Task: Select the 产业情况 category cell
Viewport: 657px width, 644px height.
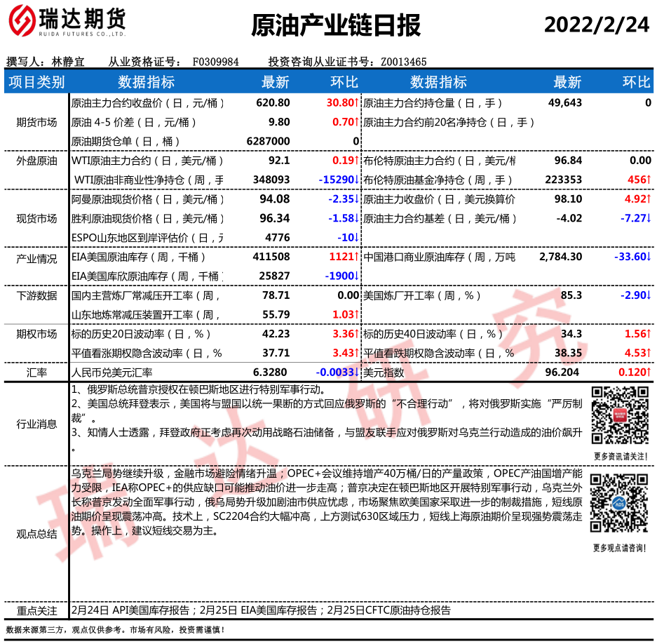Action: pos(36,257)
